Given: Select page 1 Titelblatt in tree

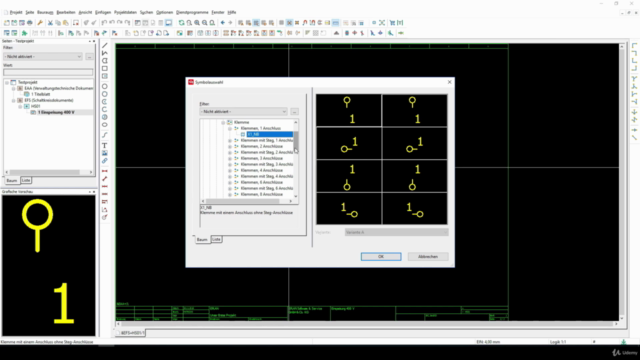Looking at the screenshot, I should [x=40, y=94].
